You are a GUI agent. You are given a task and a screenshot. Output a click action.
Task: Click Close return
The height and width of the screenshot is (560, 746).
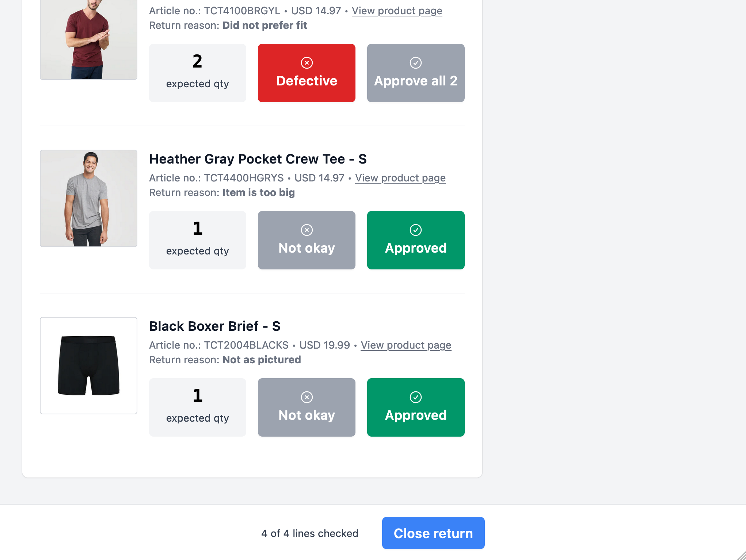coord(433,533)
